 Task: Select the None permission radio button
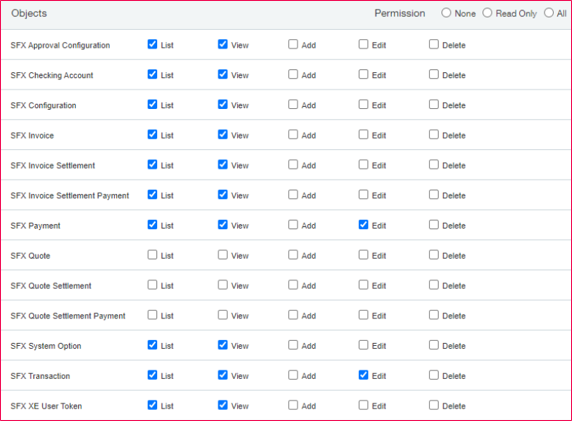coord(446,13)
